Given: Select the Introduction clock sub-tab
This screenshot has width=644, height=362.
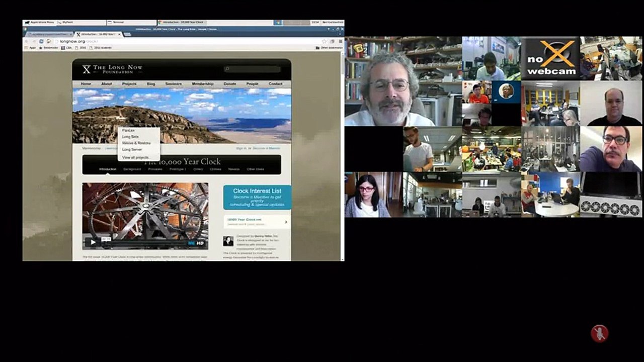Looking at the screenshot, I should point(108,169).
